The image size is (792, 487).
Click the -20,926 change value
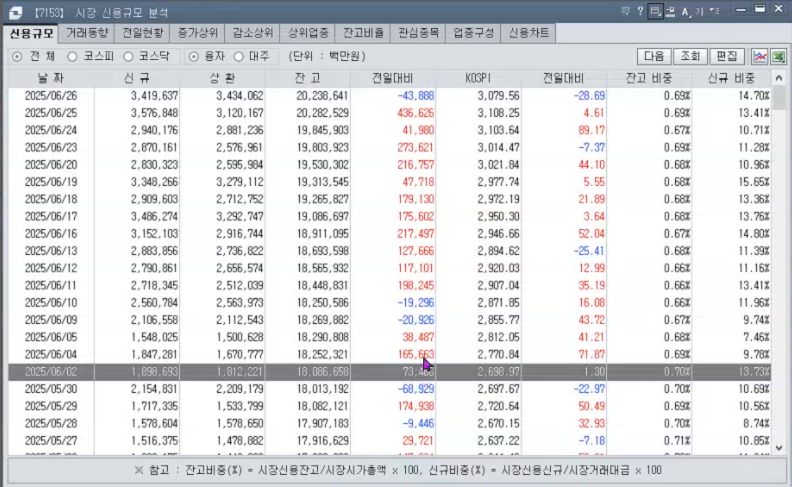(x=416, y=320)
